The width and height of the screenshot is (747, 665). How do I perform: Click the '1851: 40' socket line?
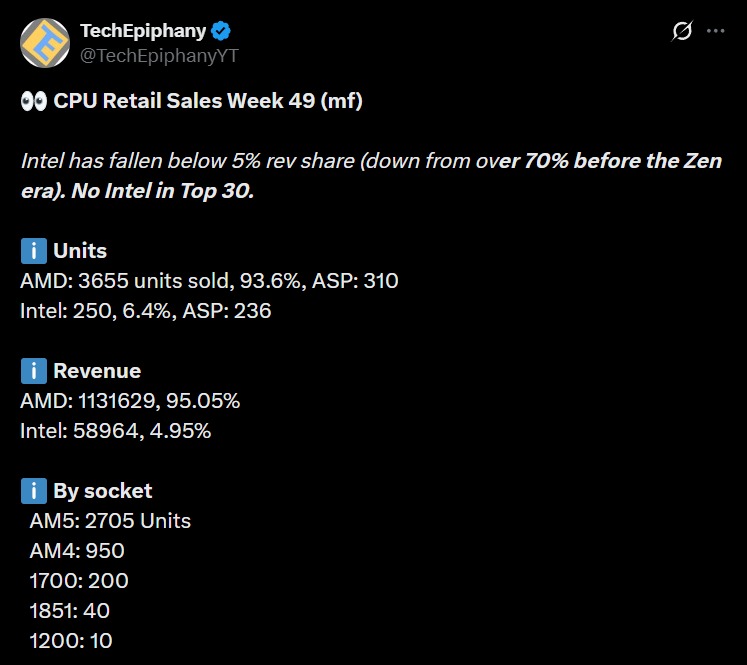[70, 611]
